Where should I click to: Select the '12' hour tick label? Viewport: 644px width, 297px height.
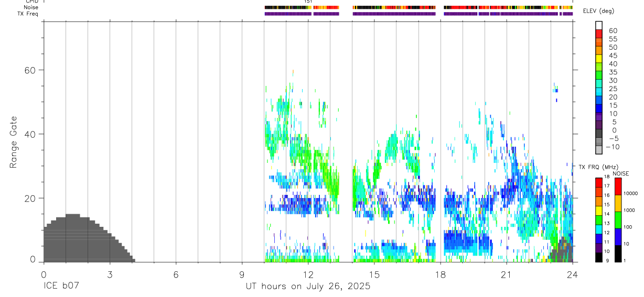308,274
